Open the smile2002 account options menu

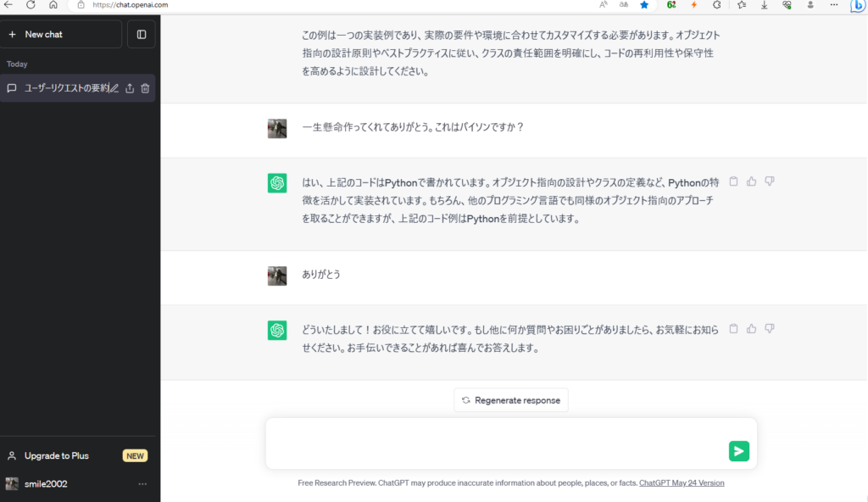(x=142, y=483)
